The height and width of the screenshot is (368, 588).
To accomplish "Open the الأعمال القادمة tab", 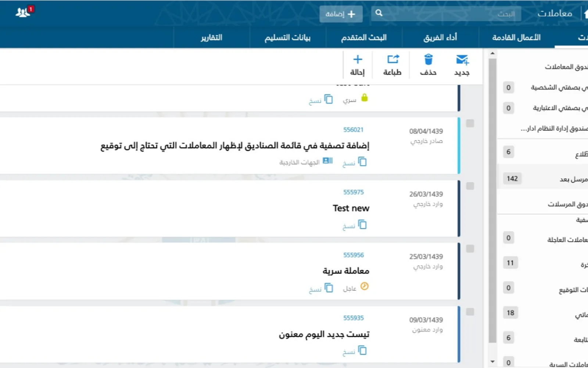I will (x=516, y=38).
